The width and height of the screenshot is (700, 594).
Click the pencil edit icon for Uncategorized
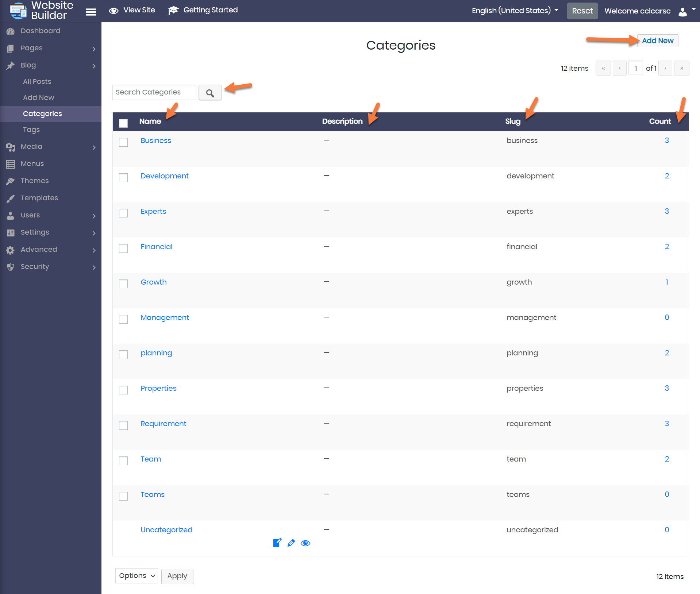(x=291, y=543)
